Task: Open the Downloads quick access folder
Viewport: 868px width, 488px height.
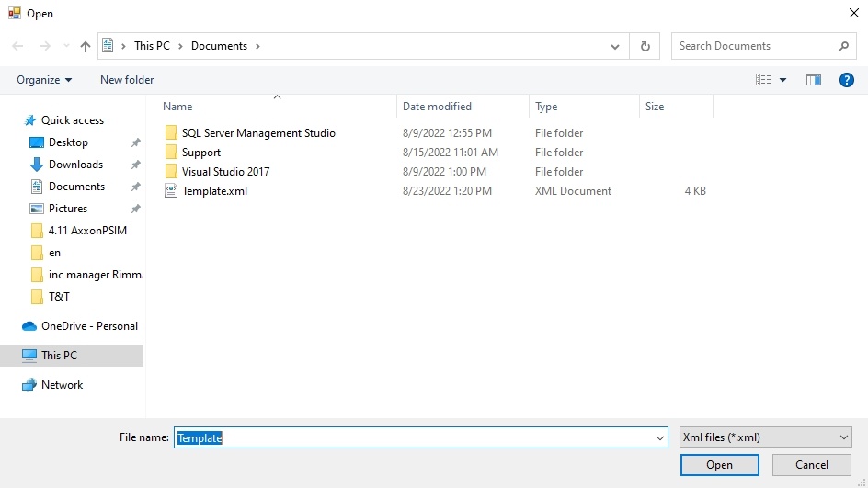Action: click(75, 165)
